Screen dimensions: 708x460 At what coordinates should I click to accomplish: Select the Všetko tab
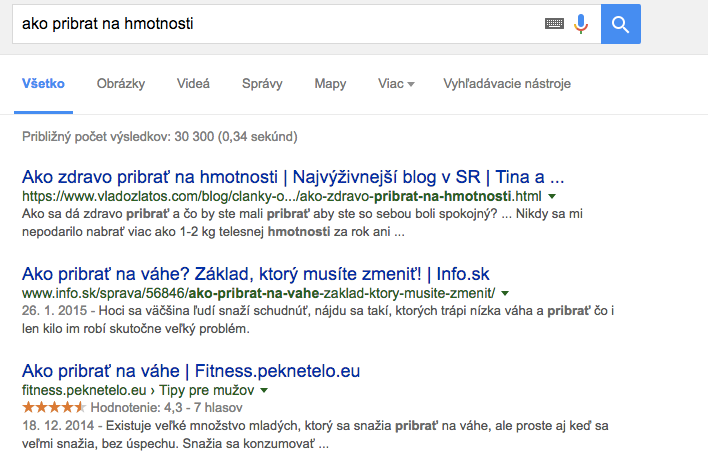tap(43, 84)
